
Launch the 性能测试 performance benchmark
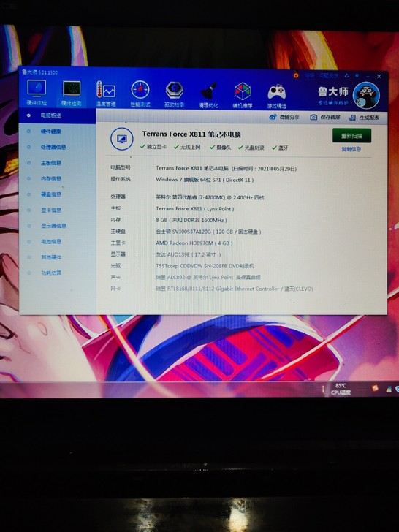pyautogui.click(x=140, y=94)
